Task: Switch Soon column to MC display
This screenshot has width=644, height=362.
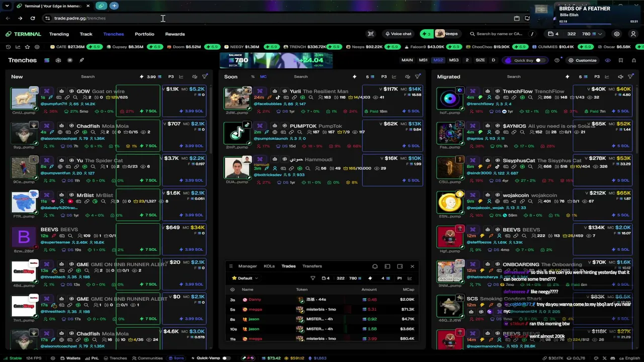Action: pos(263,76)
